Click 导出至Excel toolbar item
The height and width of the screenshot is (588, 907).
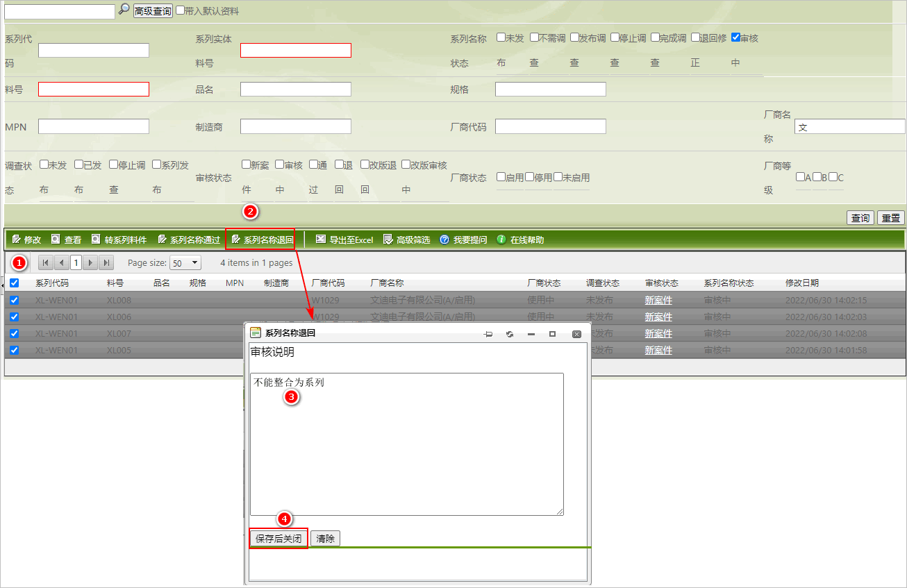click(x=344, y=240)
